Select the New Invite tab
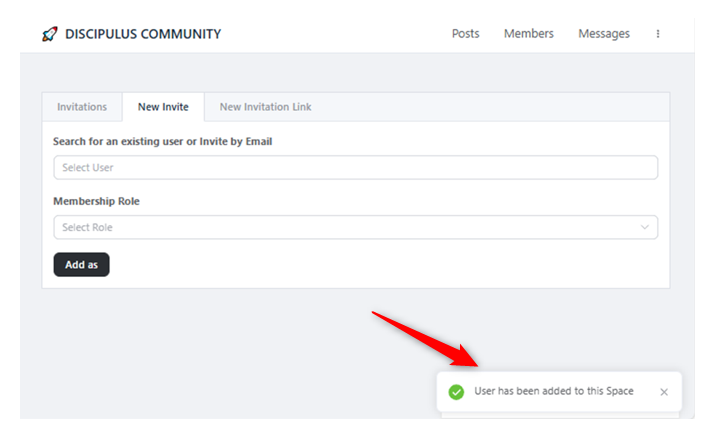Viewport: 711px width, 427px height. coord(163,107)
